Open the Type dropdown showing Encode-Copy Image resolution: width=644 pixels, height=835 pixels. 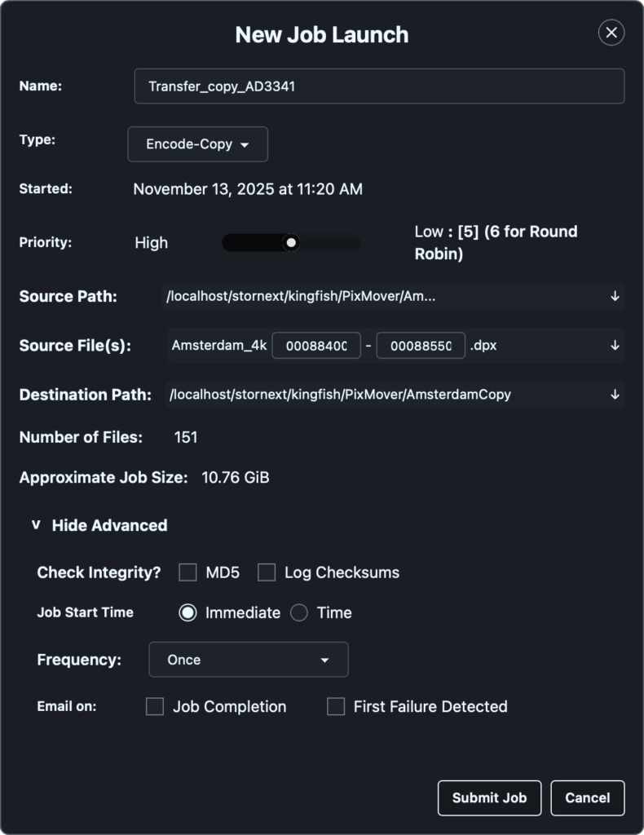(x=197, y=144)
